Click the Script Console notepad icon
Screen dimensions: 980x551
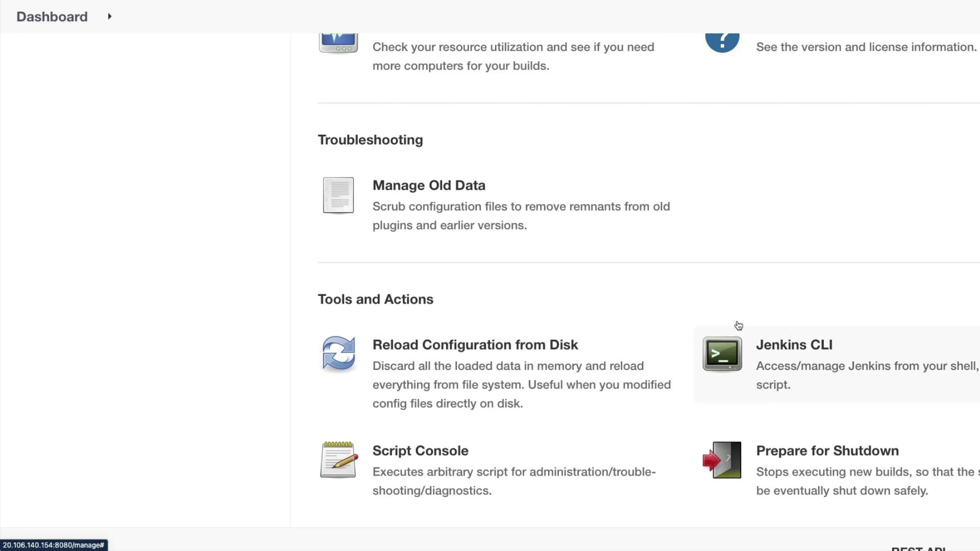(x=338, y=460)
